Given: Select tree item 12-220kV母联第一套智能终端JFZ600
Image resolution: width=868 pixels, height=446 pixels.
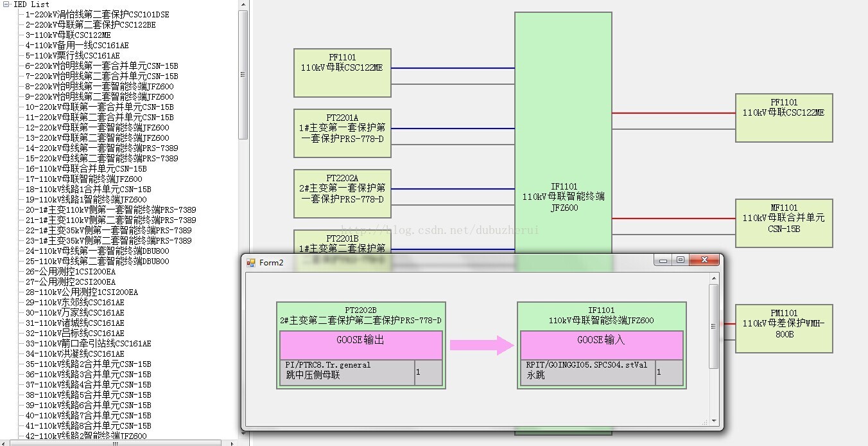Looking at the screenshot, I should (98, 127).
